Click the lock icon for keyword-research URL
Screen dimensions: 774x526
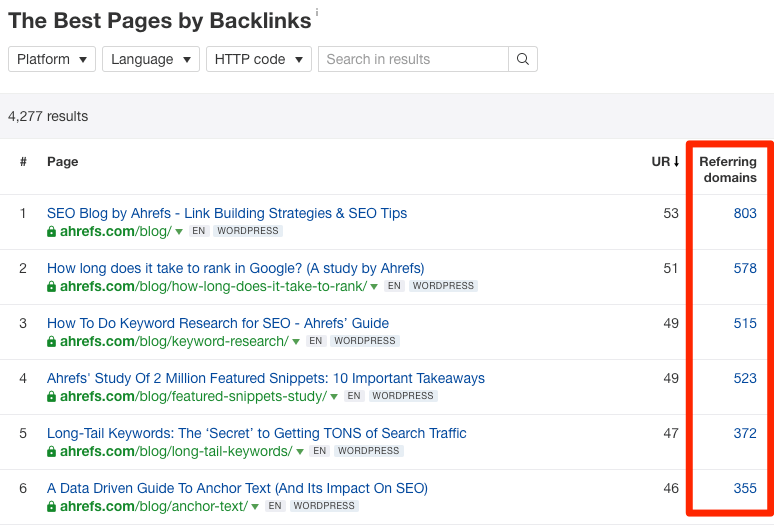(51, 341)
